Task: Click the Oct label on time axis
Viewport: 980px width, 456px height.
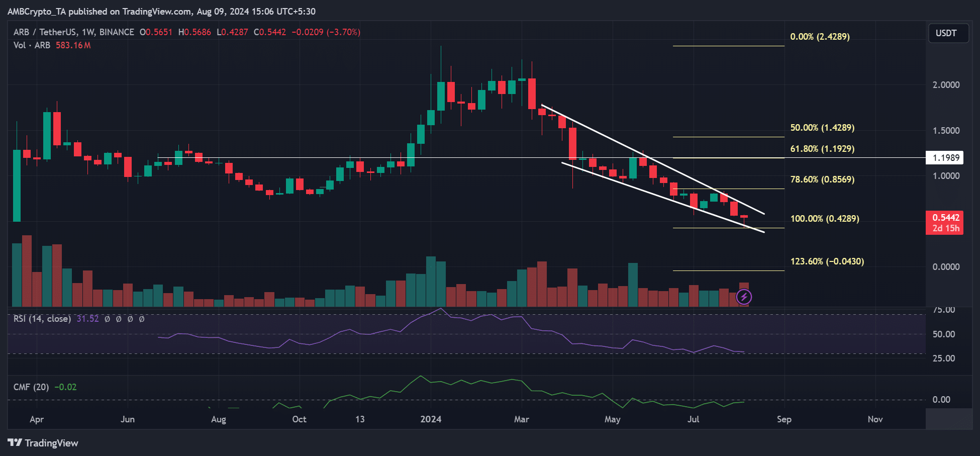Action: (300, 419)
